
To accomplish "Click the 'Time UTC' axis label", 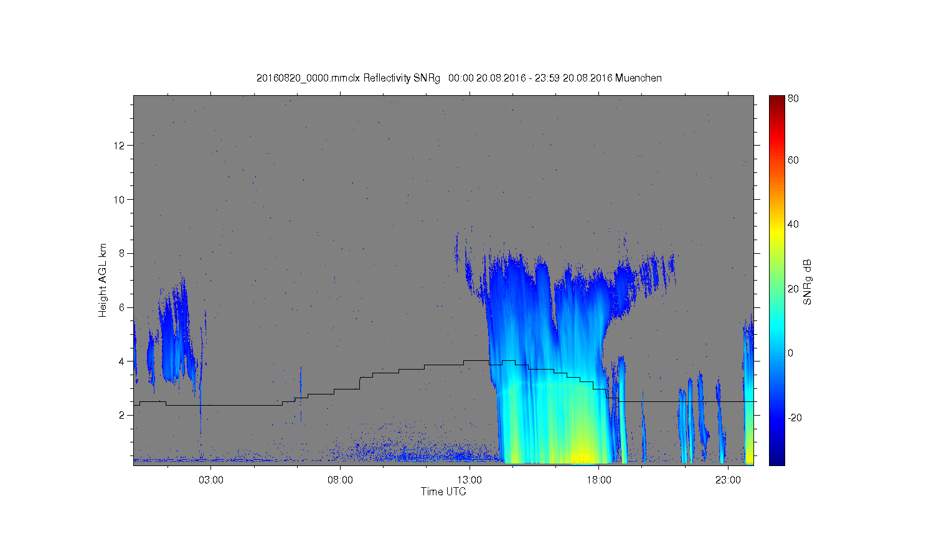I will coord(443,492).
